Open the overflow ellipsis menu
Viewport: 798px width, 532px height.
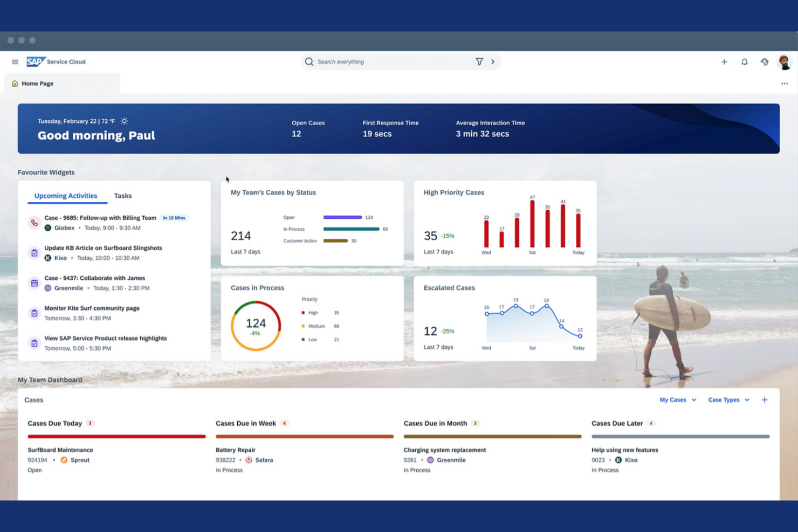tap(785, 84)
